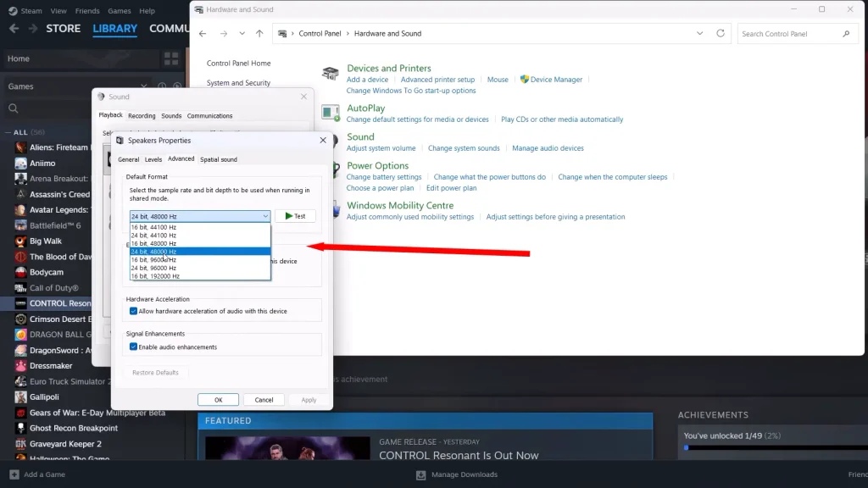The image size is (868, 488).
Task: Open recent locations dropdown in Control Panel
Action: (x=242, y=34)
